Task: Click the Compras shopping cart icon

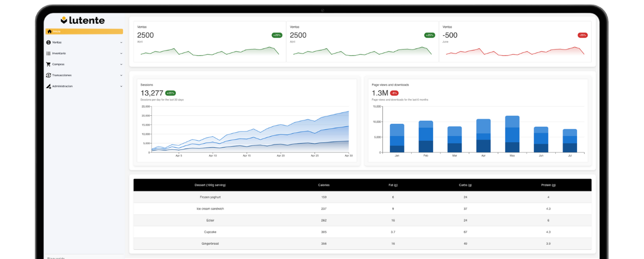Action: click(x=49, y=64)
